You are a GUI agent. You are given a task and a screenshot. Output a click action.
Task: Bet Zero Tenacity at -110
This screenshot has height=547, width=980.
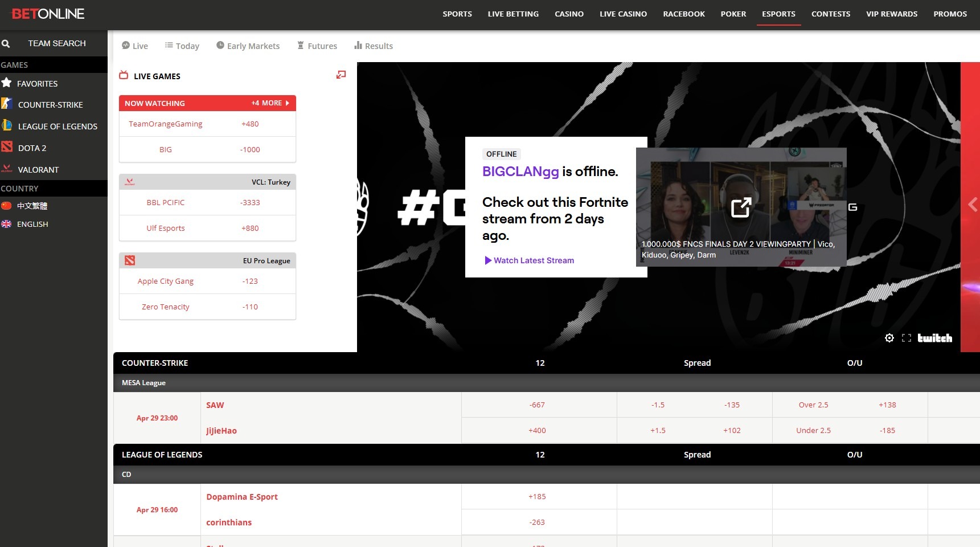tap(250, 307)
